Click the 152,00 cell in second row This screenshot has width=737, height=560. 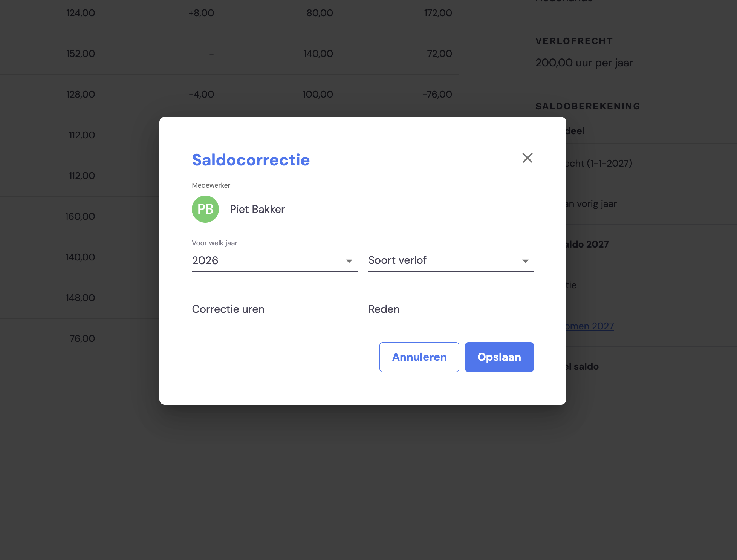point(81,54)
